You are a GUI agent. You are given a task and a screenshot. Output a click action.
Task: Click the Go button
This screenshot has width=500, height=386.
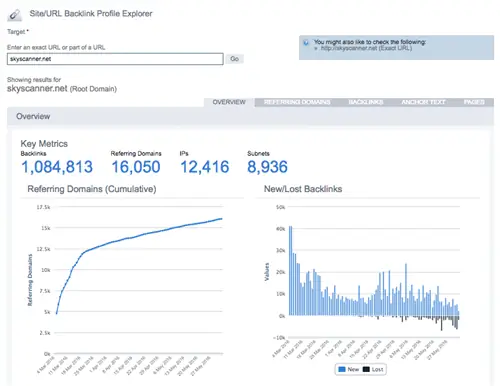tap(234, 59)
